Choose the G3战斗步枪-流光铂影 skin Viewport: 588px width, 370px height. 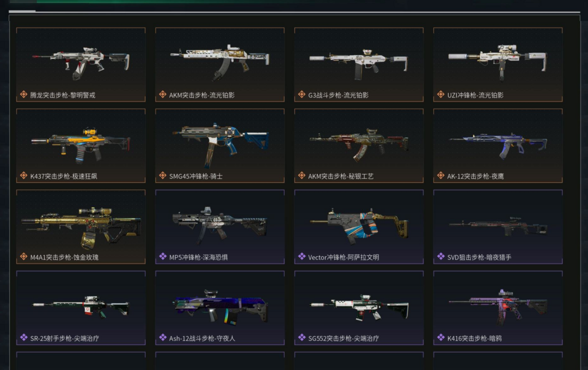click(359, 65)
